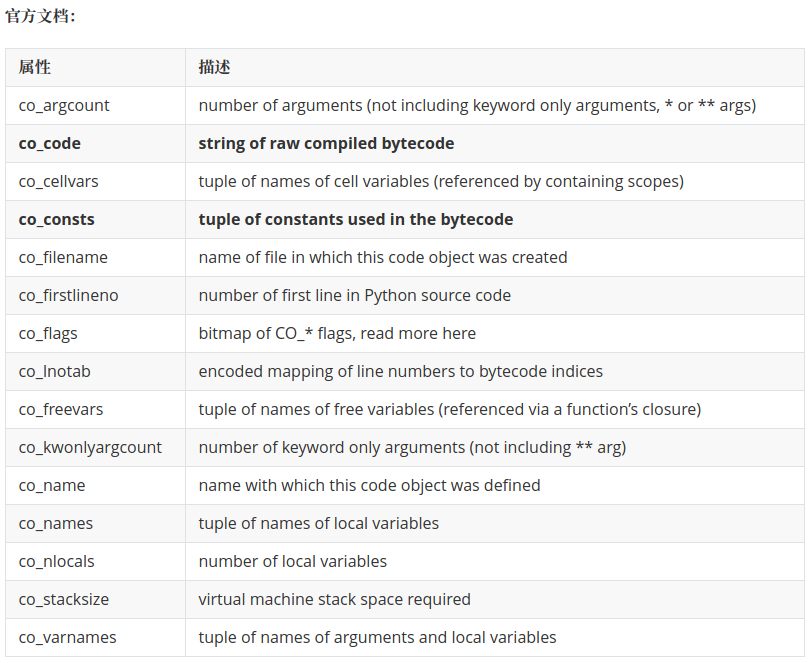
Task: Click the 属性 column header
Action: pyautogui.click(x=35, y=67)
